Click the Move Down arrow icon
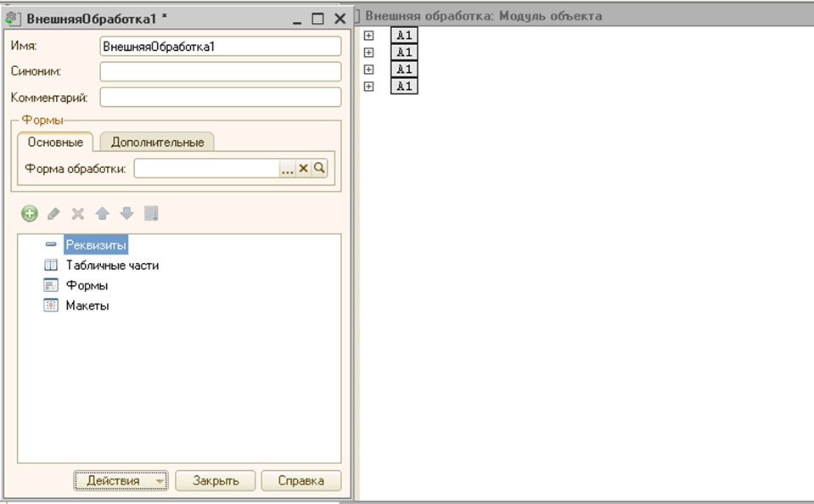 point(126,213)
